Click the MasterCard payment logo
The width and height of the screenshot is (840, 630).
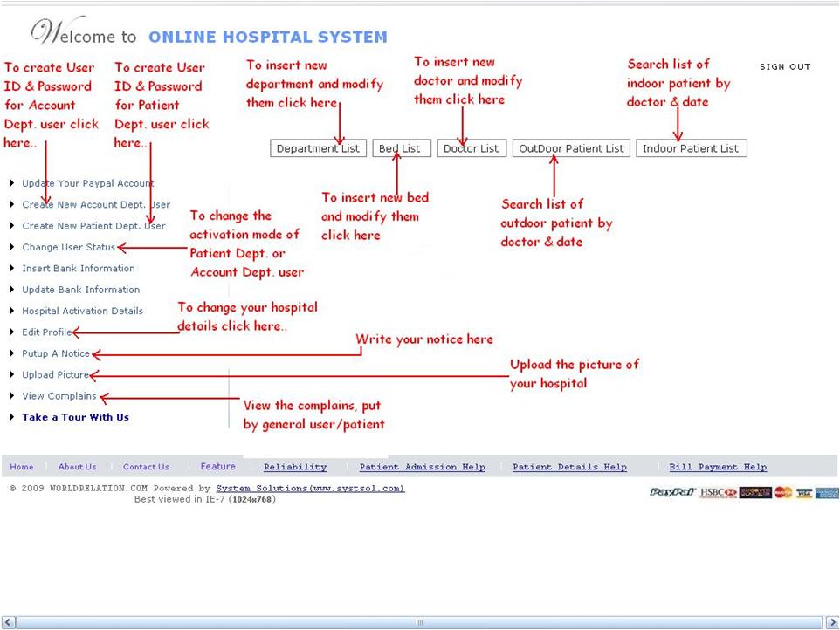783,492
